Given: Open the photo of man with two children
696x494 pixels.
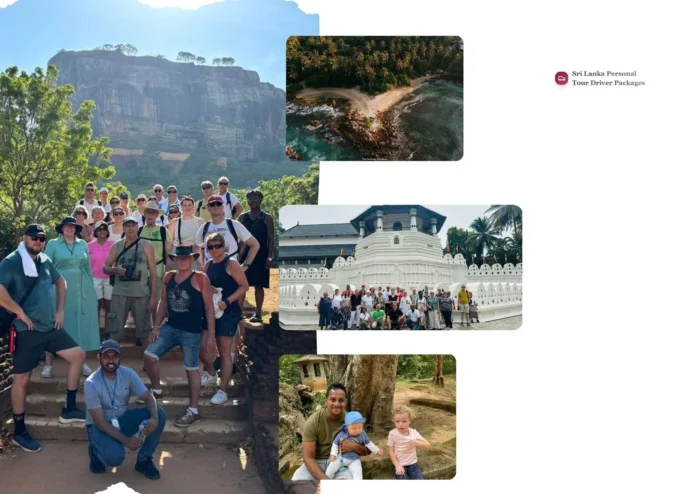Looking at the screenshot, I should coord(367,417).
